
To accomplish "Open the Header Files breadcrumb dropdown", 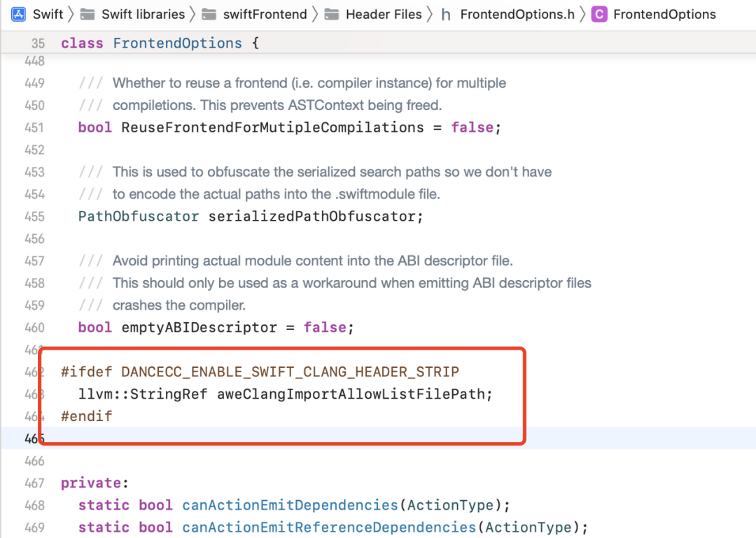I will click(384, 15).
